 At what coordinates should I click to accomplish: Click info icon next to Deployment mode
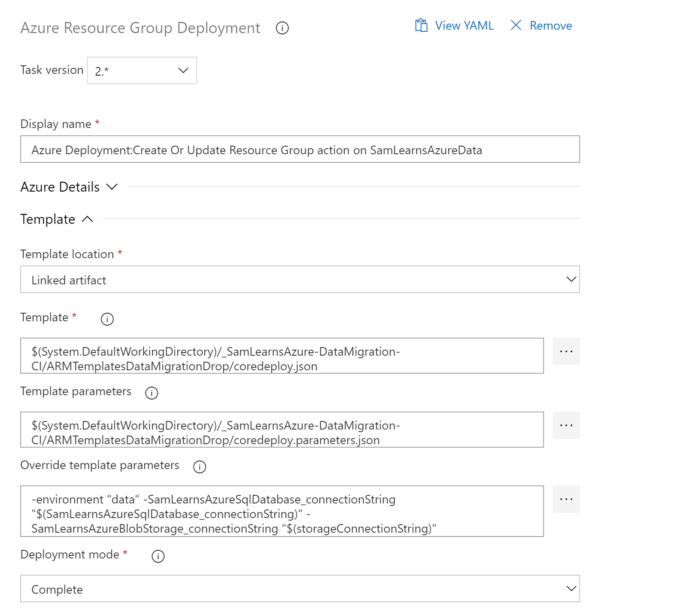click(158, 556)
